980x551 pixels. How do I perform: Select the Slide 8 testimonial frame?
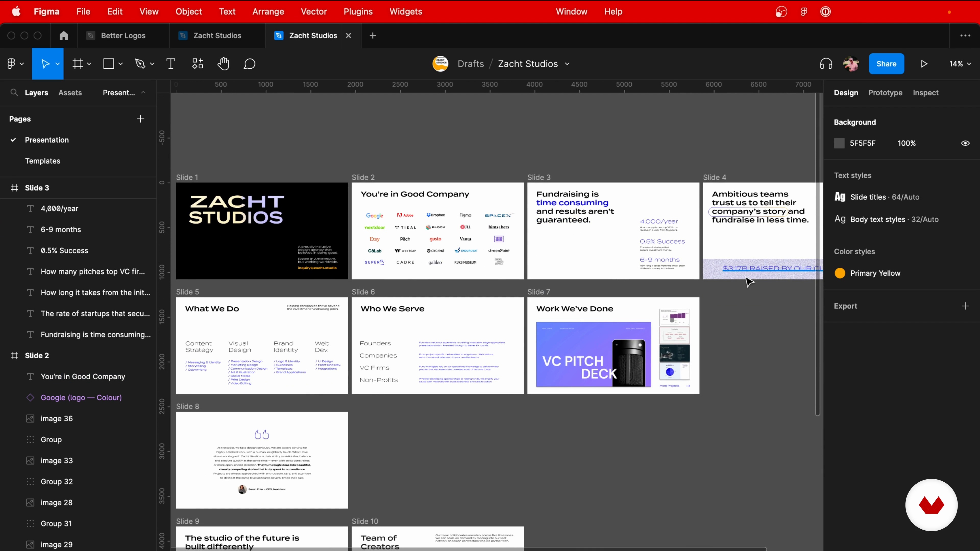[x=262, y=460]
